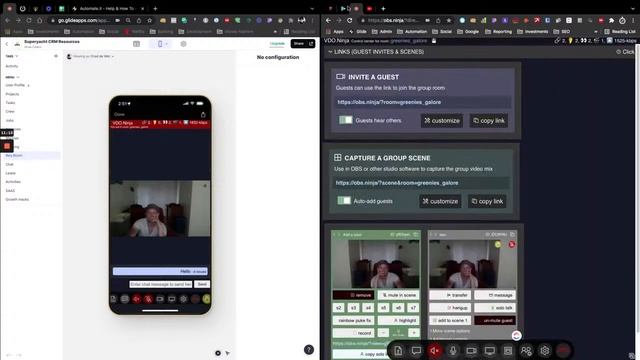Toggle Guests hear others switch
This screenshot has width=640, height=360.
coord(346,120)
